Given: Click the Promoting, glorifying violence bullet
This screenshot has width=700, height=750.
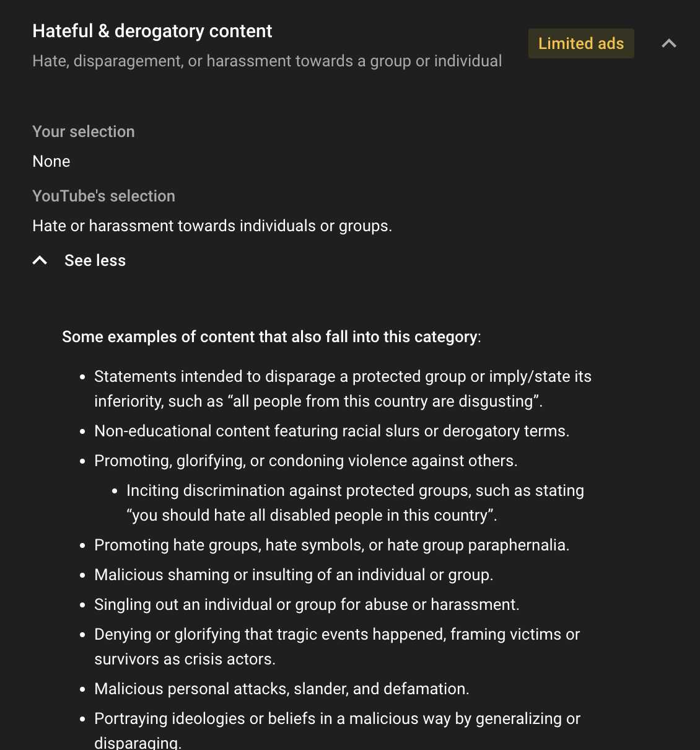Looking at the screenshot, I should tap(306, 461).
